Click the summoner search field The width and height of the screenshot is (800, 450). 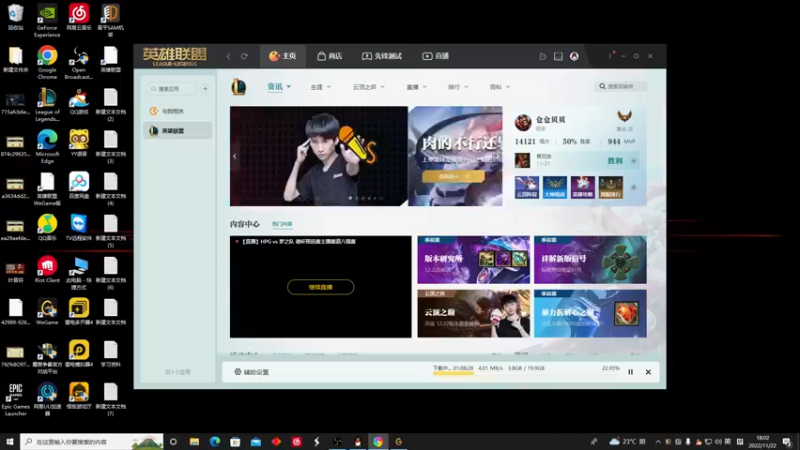tap(621, 86)
